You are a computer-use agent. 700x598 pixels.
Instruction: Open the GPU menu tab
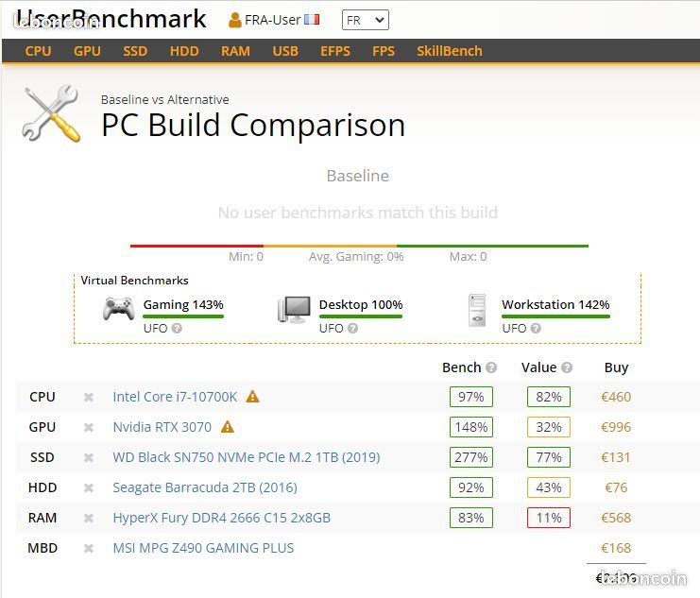87,51
